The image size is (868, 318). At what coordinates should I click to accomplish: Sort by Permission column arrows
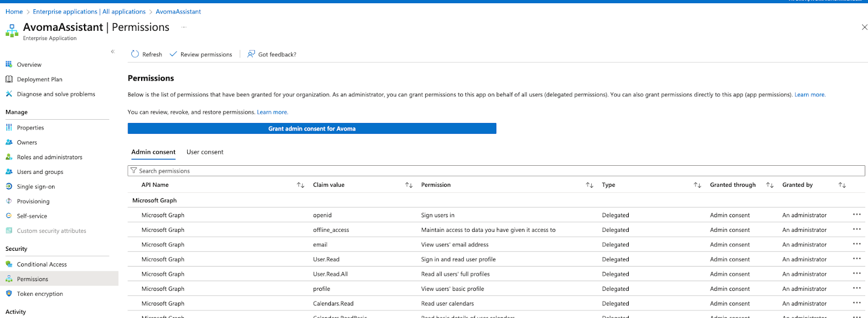click(x=590, y=185)
